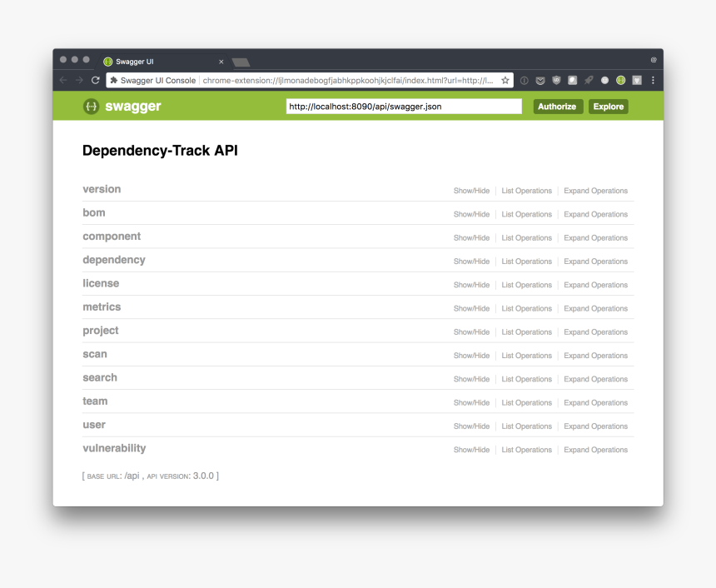716x588 pixels.
Task: Click the Pocket extension icon
Action: pos(540,81)
